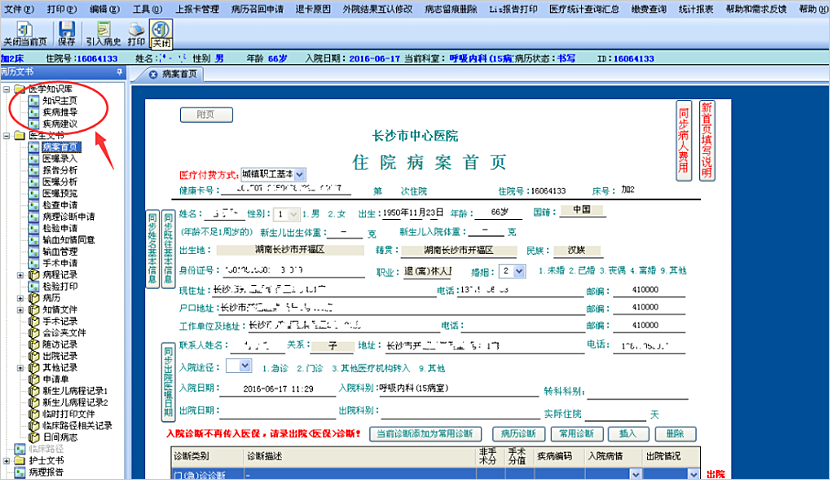
Task: Click the pin icon of 病历文书 panel
Action: [x=120, y=71]
